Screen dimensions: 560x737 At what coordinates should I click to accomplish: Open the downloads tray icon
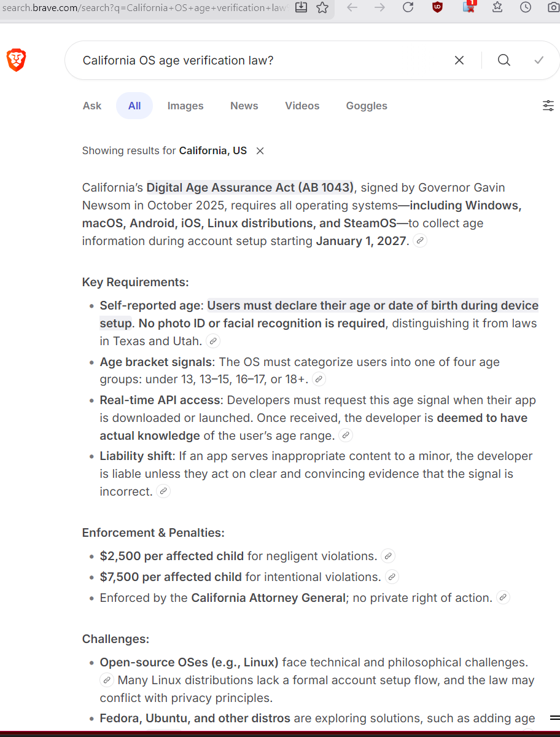click(300, 8)
